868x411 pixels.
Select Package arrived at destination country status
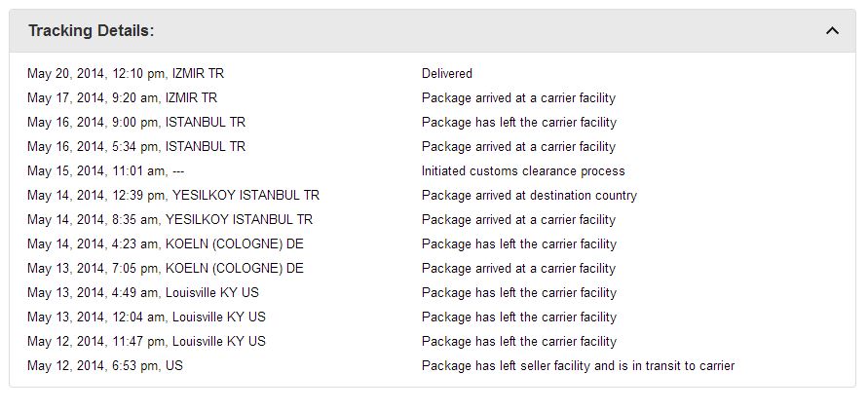click(529, 195)
